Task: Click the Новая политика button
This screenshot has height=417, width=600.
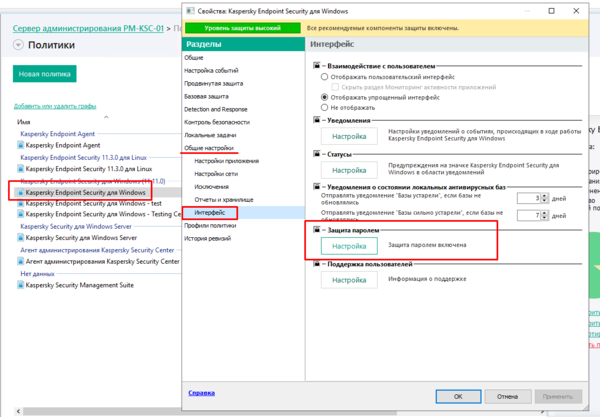Action: tap(44, 74)
